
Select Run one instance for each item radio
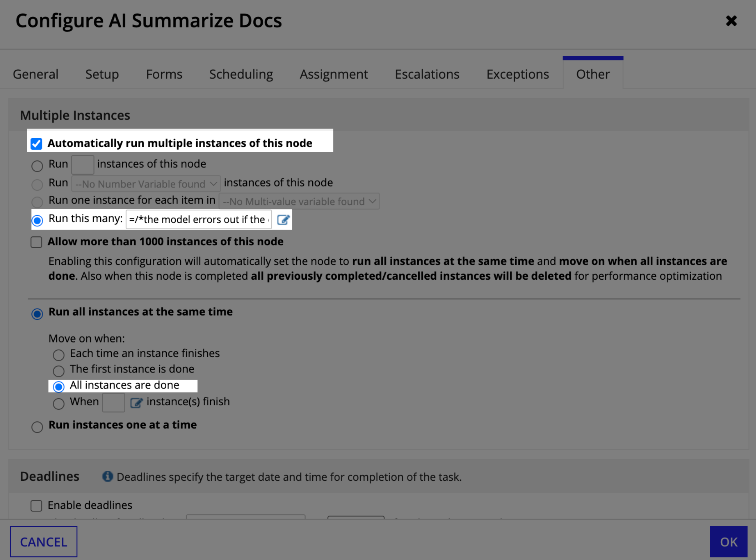[x=37, y=202]
